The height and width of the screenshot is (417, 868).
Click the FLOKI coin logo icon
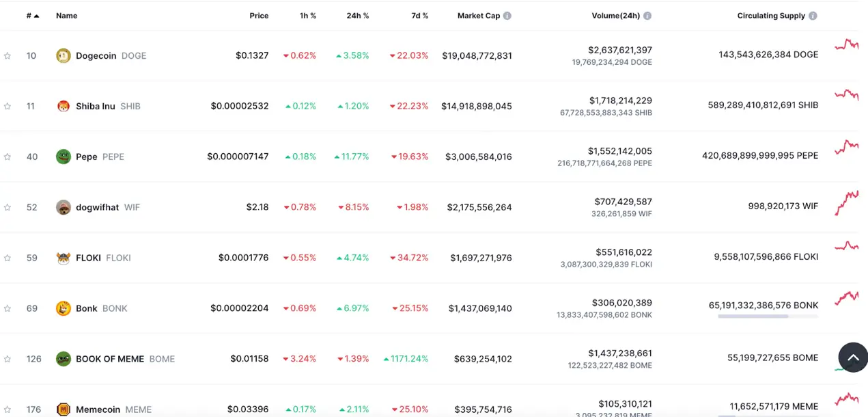[64, 258]
